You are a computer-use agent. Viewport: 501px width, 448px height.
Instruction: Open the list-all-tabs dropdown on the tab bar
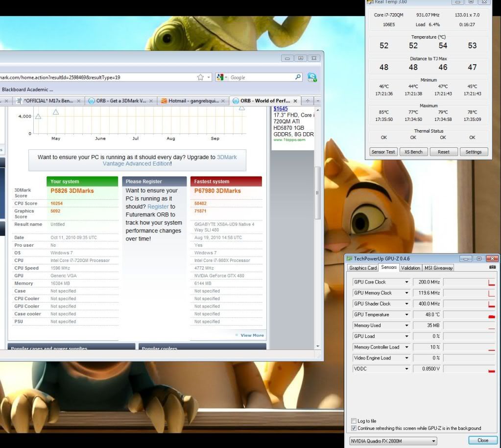pos(318,101)
